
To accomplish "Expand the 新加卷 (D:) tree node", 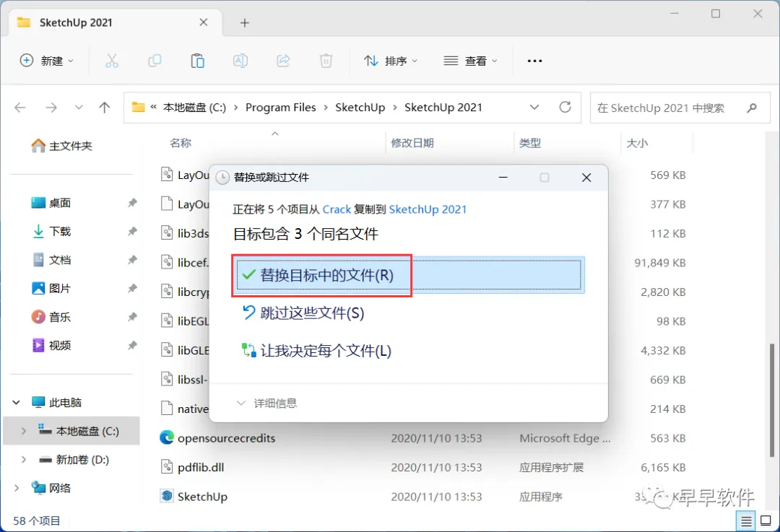I will tap(23, 459).
